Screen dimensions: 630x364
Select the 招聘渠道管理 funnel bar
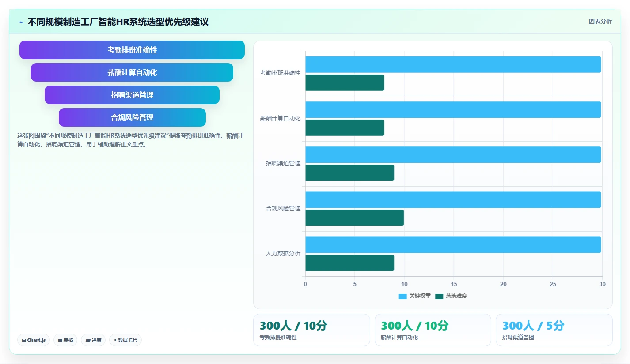click(132, 95)
